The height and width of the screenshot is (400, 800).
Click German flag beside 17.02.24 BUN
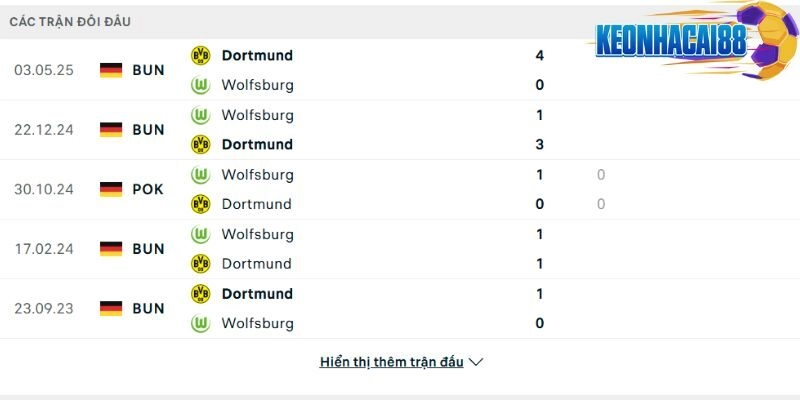point(111,249)
